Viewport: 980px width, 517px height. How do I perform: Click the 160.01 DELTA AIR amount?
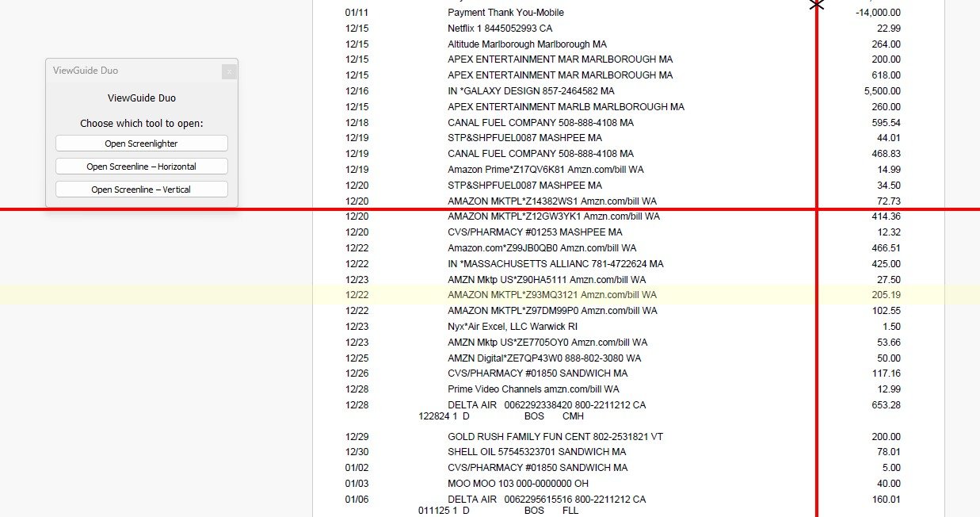click(887, 500)
